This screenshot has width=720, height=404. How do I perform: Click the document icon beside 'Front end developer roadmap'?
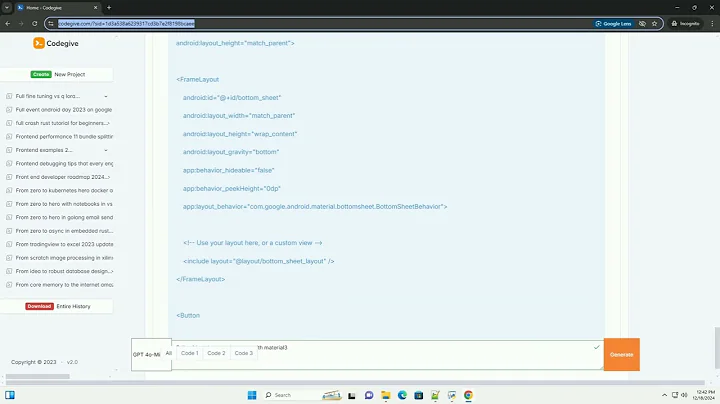pos(9,177)
